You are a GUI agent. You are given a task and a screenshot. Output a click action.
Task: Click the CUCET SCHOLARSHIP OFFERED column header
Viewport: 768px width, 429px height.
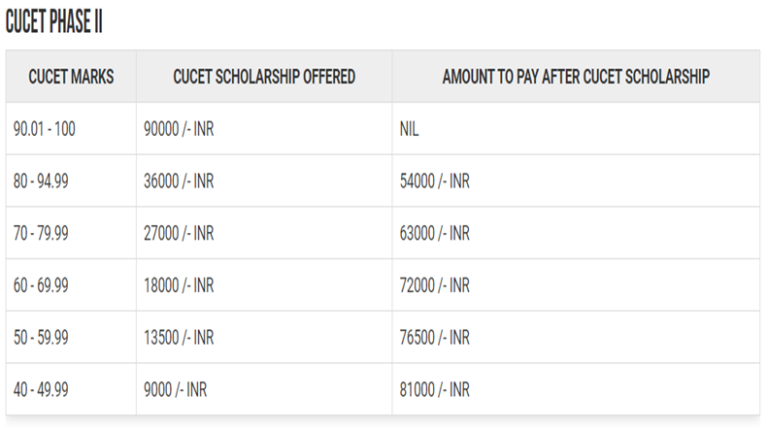click(264, 77)
